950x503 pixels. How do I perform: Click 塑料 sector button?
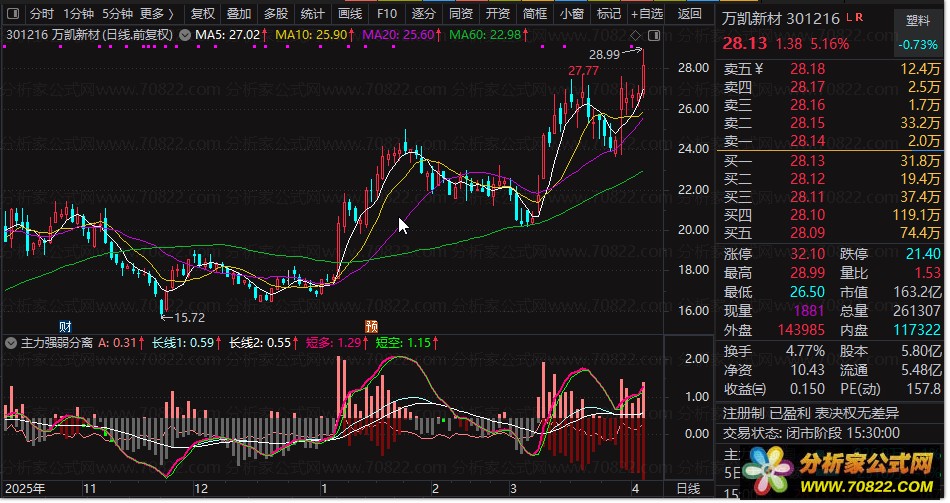click(918, 21)
